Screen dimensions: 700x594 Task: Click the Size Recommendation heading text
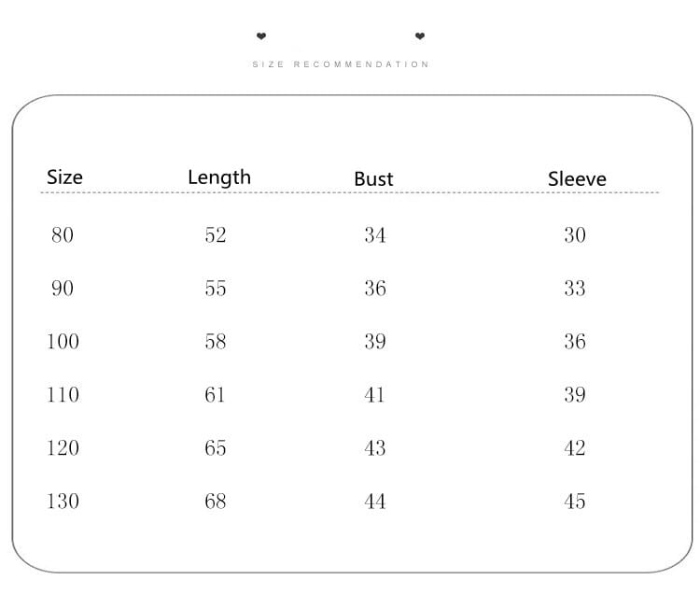coord(341,64)
